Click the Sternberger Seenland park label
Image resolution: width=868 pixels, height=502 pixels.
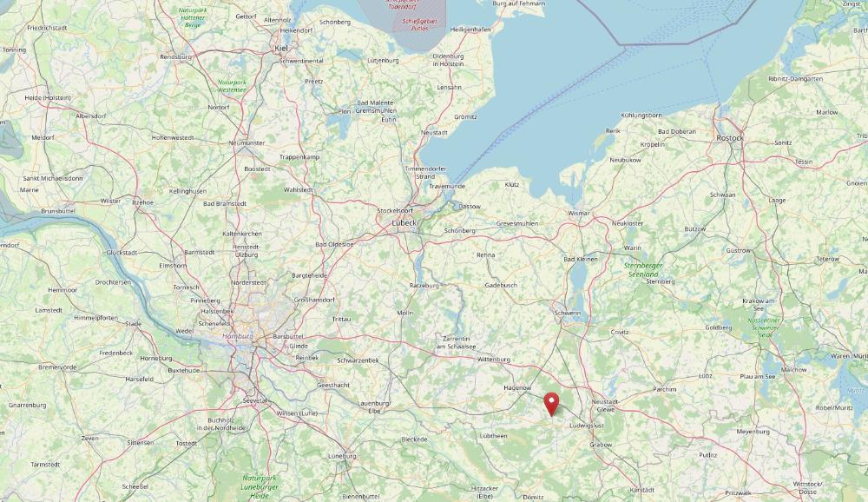point(643,270)
